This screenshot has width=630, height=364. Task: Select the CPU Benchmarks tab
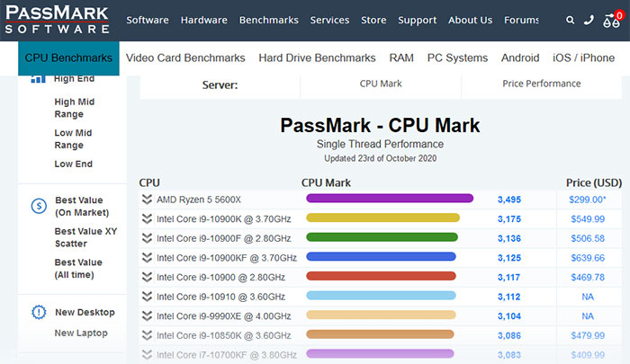(x=68, y=58)
